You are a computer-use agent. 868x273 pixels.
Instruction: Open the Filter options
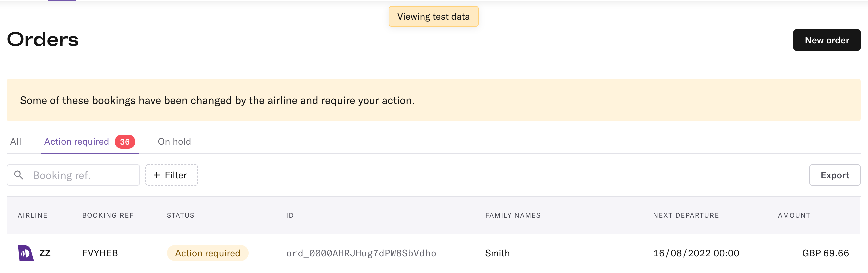172,175
